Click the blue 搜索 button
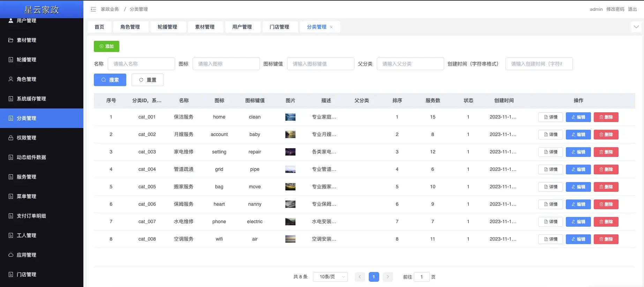The height and width of the screenshot is (287, 644). (x=110, y=80)
